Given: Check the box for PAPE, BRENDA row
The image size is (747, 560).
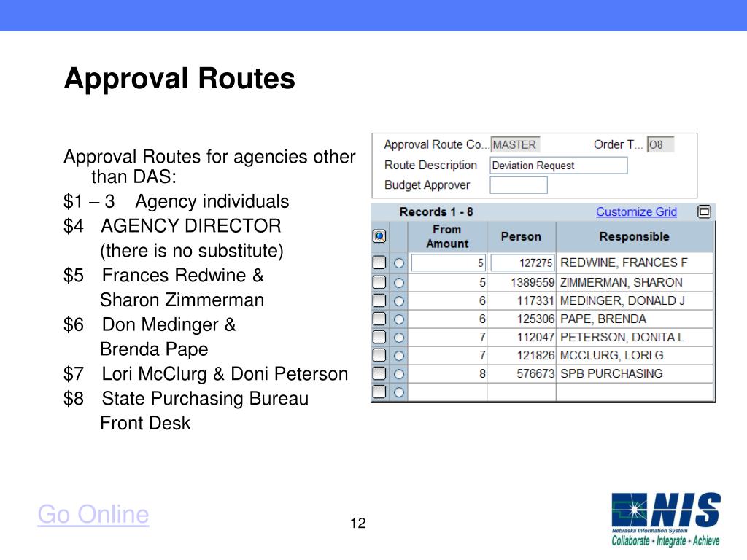Looking at the screenshot, I should point(379,319).
